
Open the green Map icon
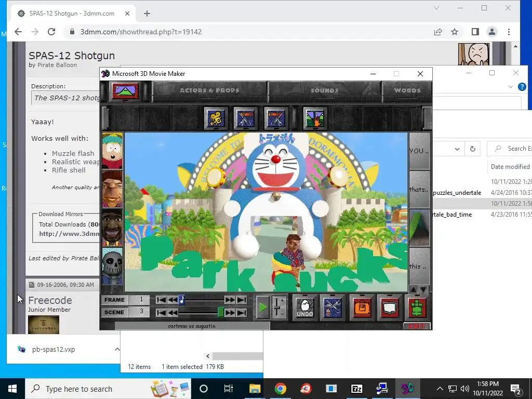point(417,308)
